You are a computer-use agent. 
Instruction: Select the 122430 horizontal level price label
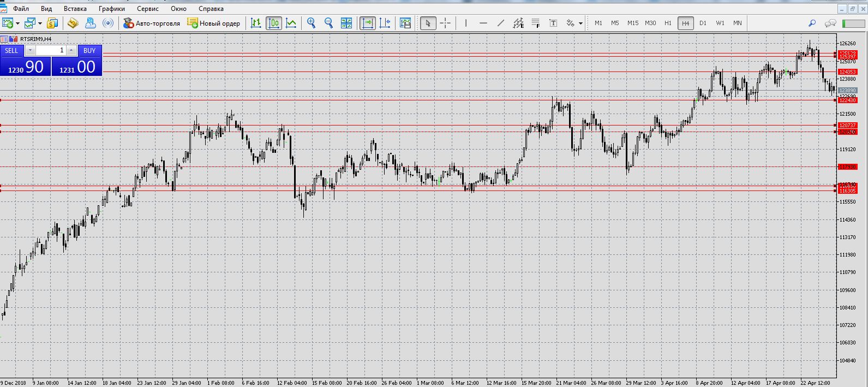pos(848,100)
